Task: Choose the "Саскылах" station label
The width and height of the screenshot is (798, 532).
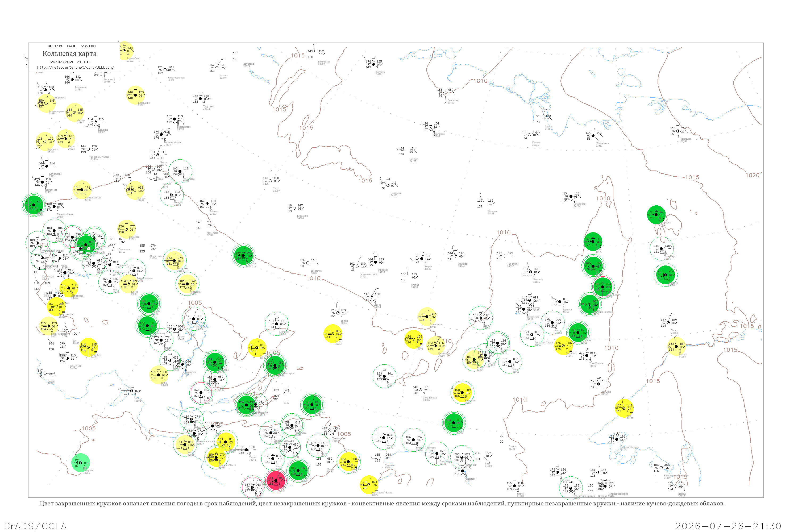Action: click(453, 101)
